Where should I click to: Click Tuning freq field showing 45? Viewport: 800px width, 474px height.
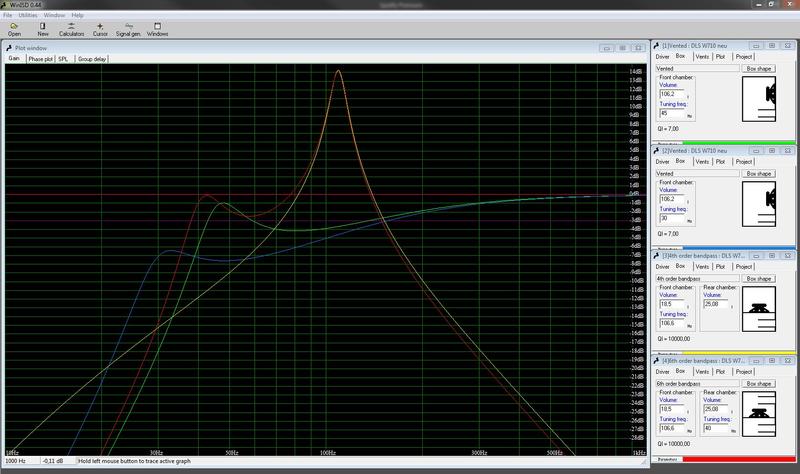(672, 114)
